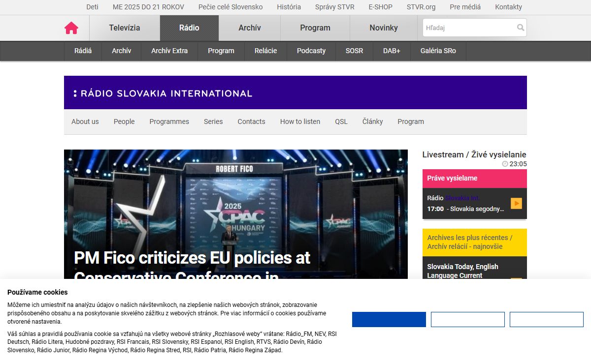Open the Pre médiá link
The width and height of the screenshot is (591, 364).
(x=465, y=7)
